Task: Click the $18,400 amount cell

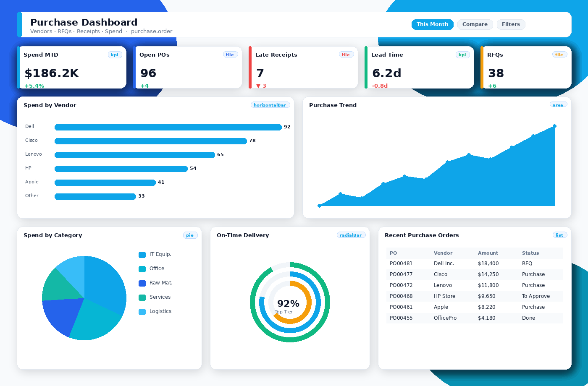Action: [x=488, y=263]
